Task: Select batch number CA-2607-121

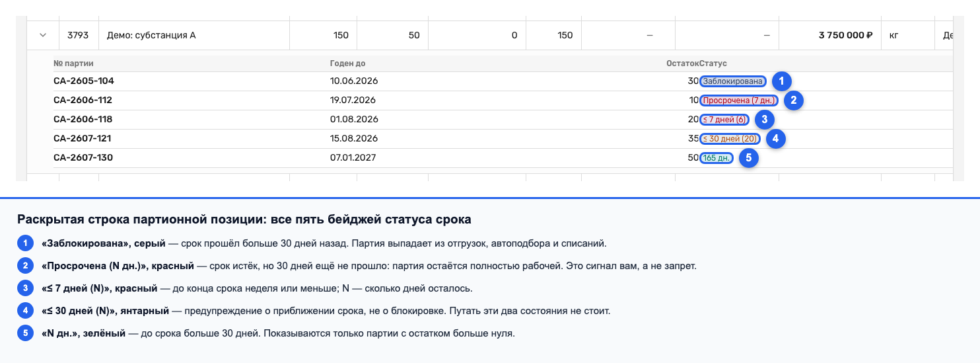Action: [82, 139]
